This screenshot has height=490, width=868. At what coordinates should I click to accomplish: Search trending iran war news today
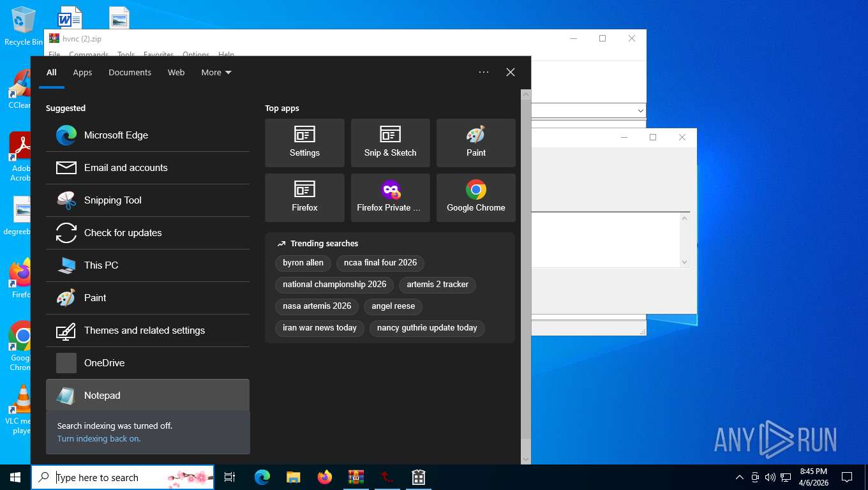click(320, 328)
